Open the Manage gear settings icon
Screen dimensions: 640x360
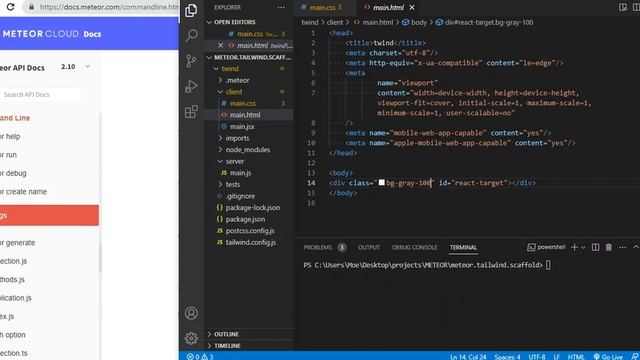(x=191, y=338)
